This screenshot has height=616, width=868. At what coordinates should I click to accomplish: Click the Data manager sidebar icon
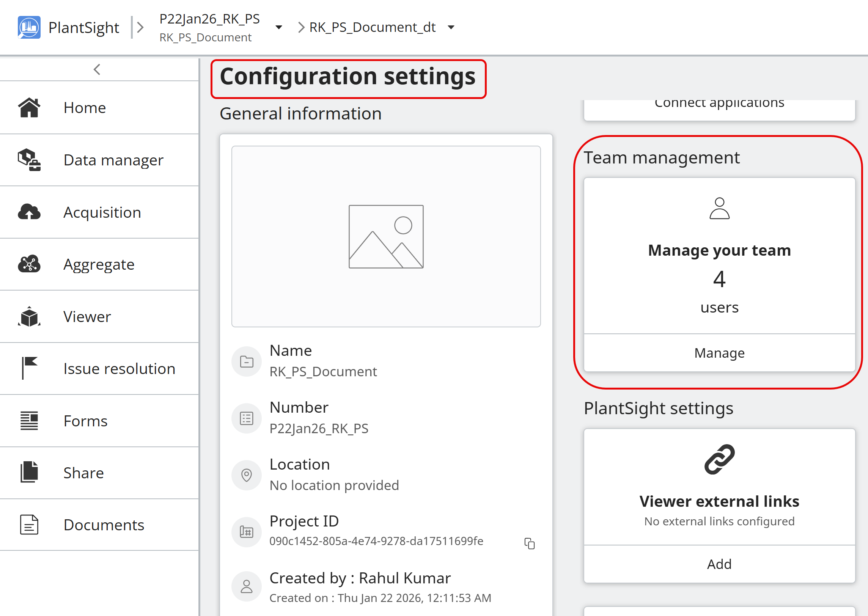[29, 160]
